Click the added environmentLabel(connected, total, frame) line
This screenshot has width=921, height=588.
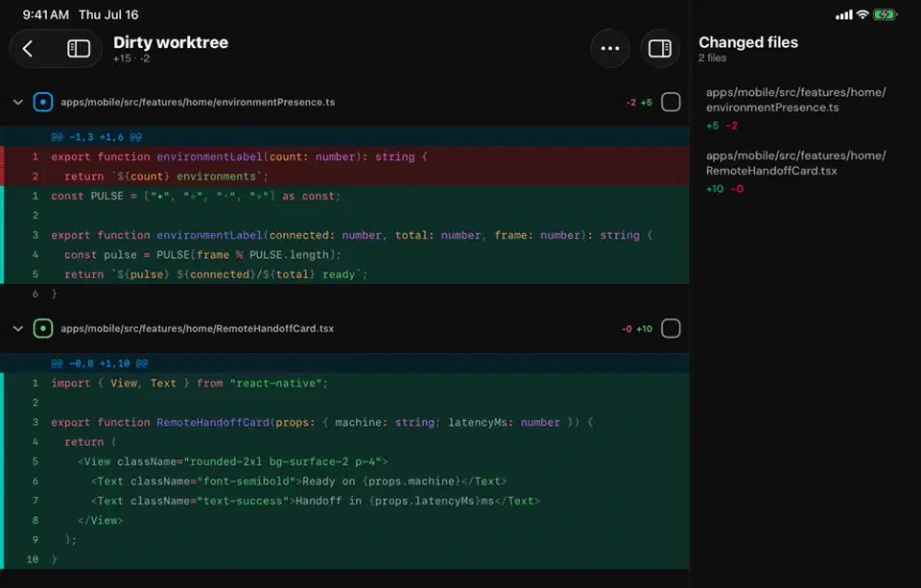[x=344, y=235]
